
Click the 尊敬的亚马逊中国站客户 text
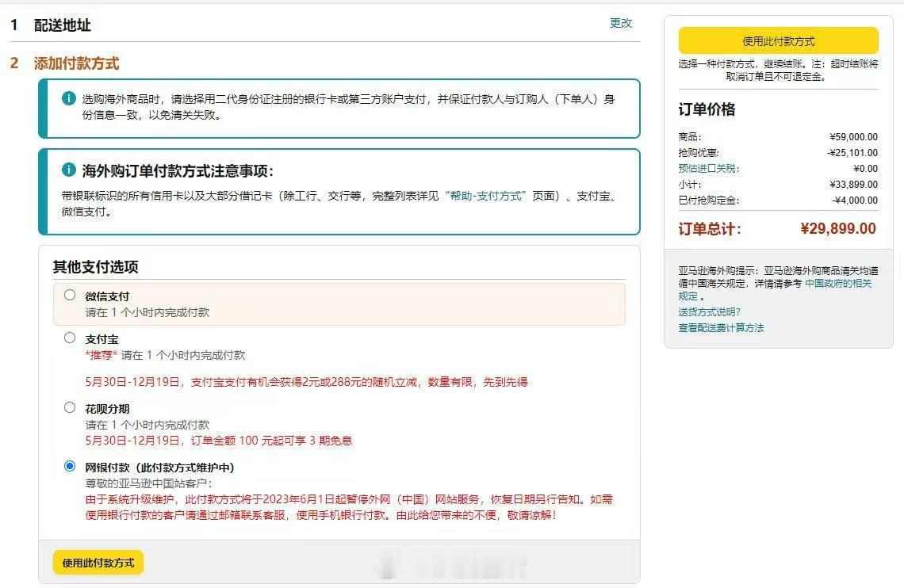[x=149, y=483]
